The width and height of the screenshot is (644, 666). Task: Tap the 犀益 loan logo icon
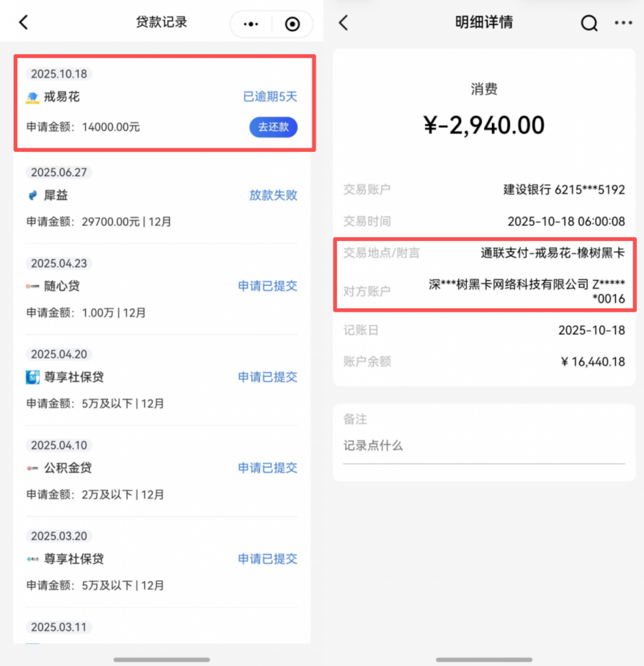[33, 196]
